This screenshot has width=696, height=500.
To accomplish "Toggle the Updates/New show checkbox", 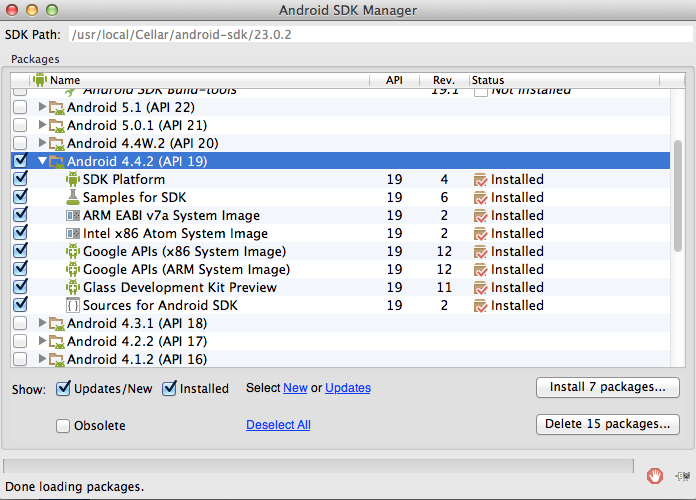I will point(63,388).
